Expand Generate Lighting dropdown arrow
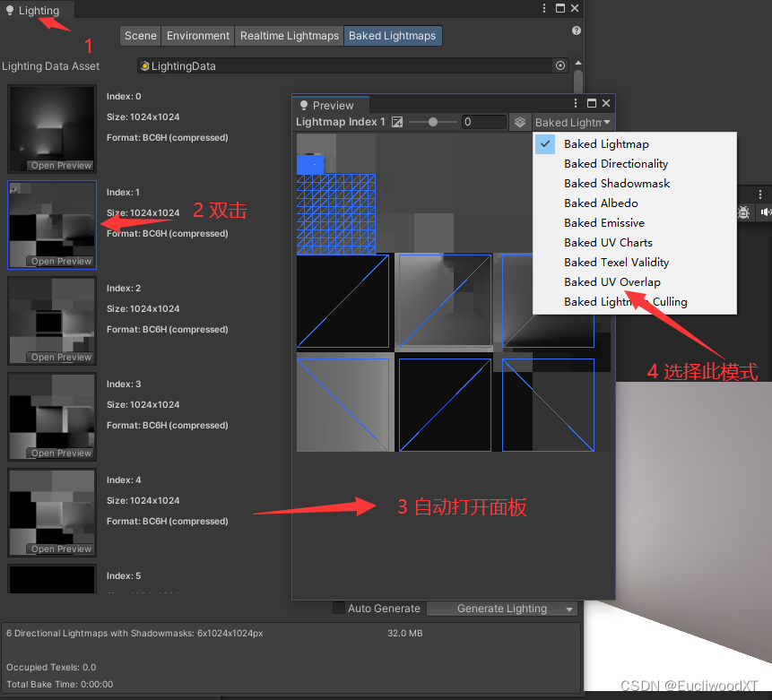This screenshot has height=700, width=772. click(569, 609)
